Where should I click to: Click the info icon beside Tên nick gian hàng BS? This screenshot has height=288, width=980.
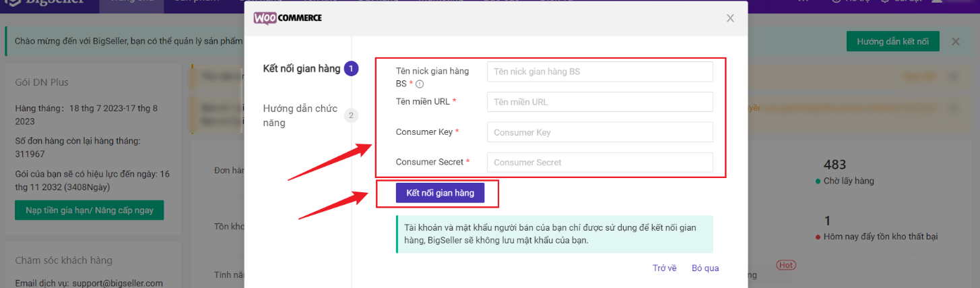pyautogui.click(x=420, y=84)
